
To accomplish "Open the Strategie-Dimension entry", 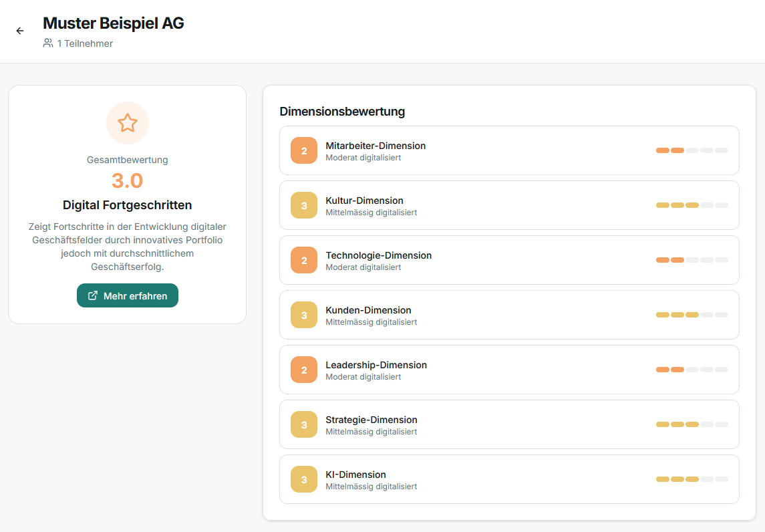I will [x=509, y=424].
